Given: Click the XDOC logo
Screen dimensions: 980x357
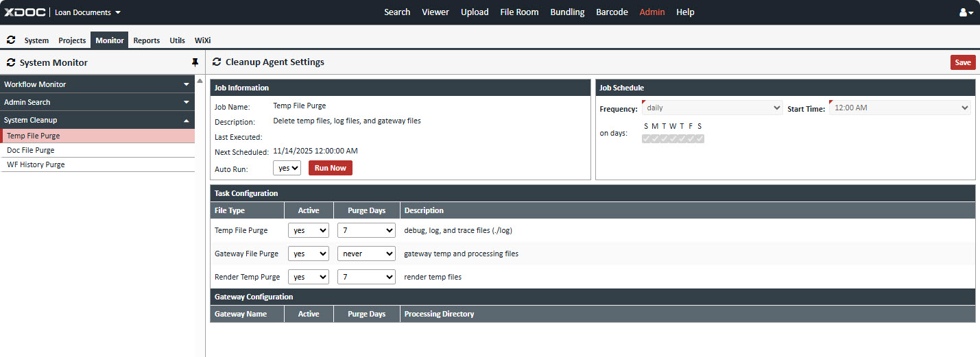Looking at the screenshot, I should 24,12.
